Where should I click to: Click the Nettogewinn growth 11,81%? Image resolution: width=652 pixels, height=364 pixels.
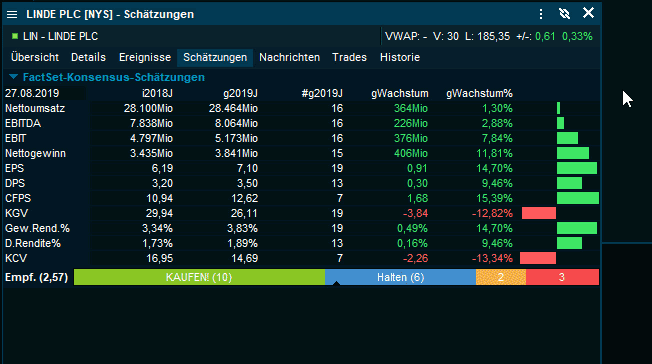click(494, 154)
